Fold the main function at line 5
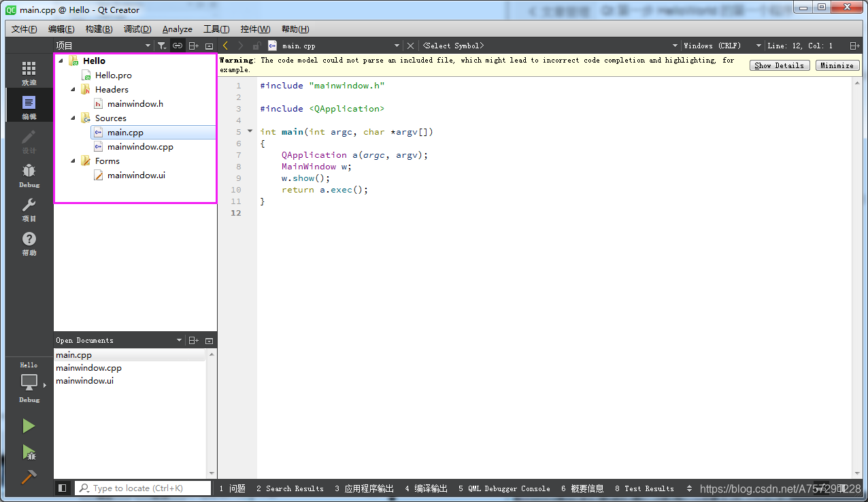The image size is (868, 502). tap(250, 131)
